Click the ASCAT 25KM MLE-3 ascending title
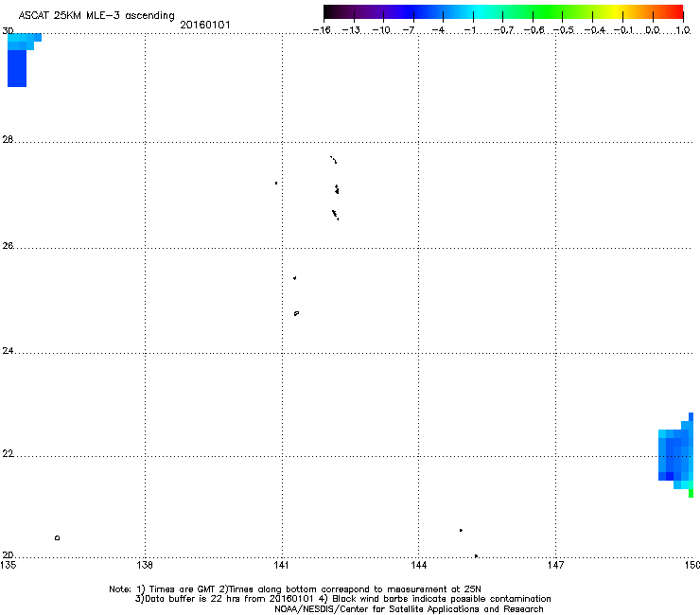The image size is (700, 615). click(x=96, y=16)
